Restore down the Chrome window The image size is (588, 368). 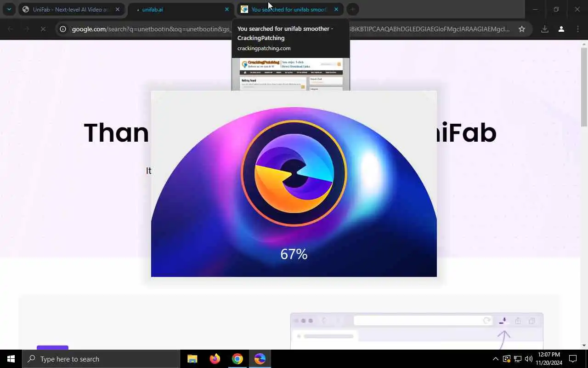click(556, 9)
